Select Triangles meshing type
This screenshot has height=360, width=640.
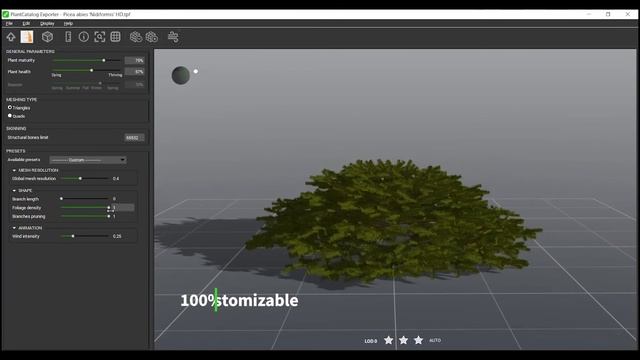point(10,107)
